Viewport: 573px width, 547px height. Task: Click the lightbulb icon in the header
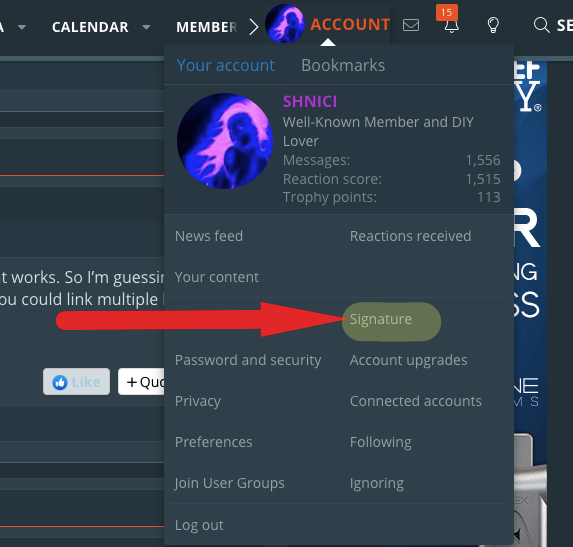493,25
